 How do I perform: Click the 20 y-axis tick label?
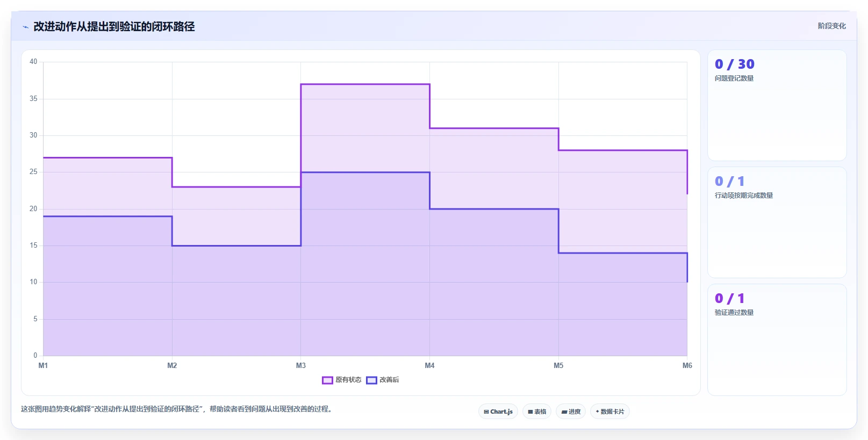(33, 209)
